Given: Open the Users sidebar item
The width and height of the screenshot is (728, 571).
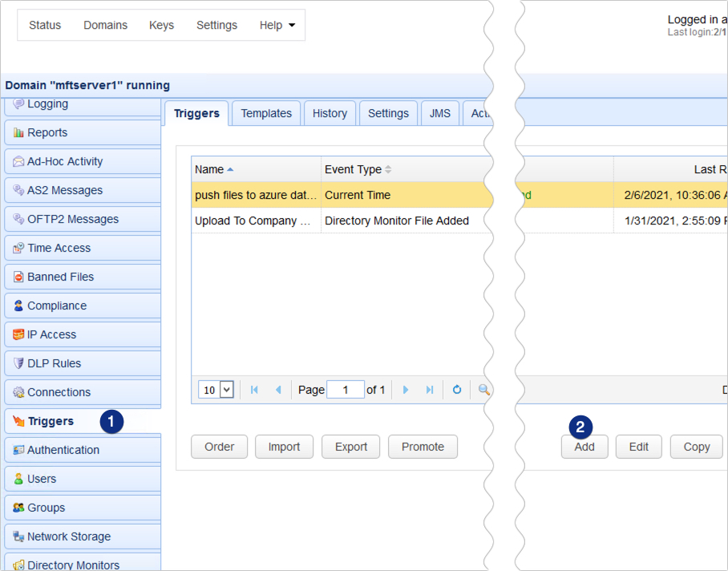Looking at the screenshot, I should [x=83, y=479].
